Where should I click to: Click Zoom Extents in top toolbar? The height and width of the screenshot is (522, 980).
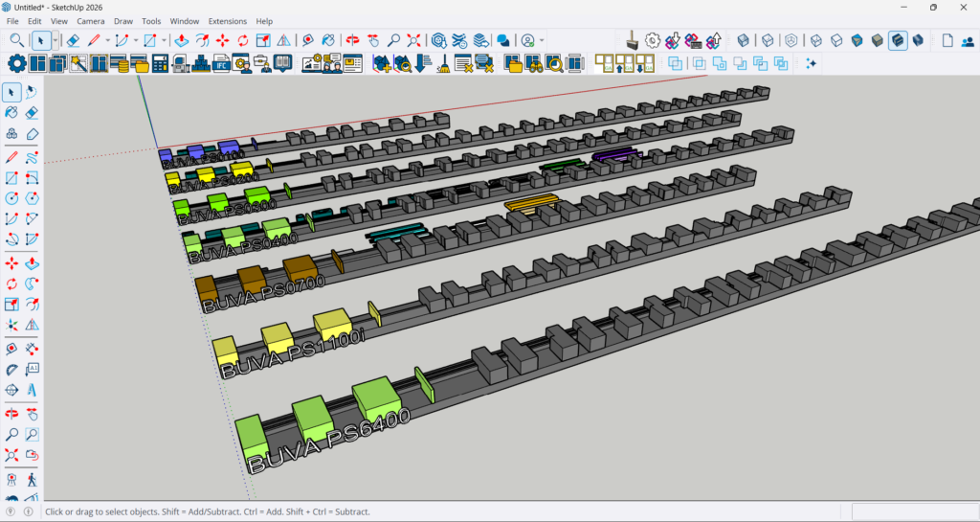(x=413, y=40)
